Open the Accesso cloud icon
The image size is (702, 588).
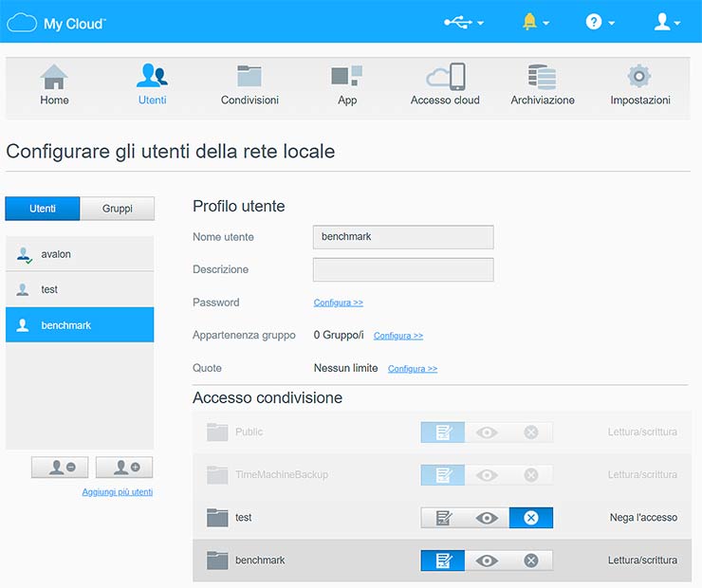pyautogui.click(x=445, y=78)
